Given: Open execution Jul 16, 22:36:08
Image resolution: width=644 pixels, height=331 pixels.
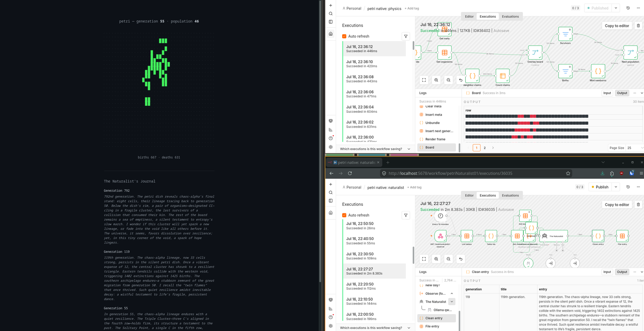Looking at the screenshot, I should (x=375, y=79).
